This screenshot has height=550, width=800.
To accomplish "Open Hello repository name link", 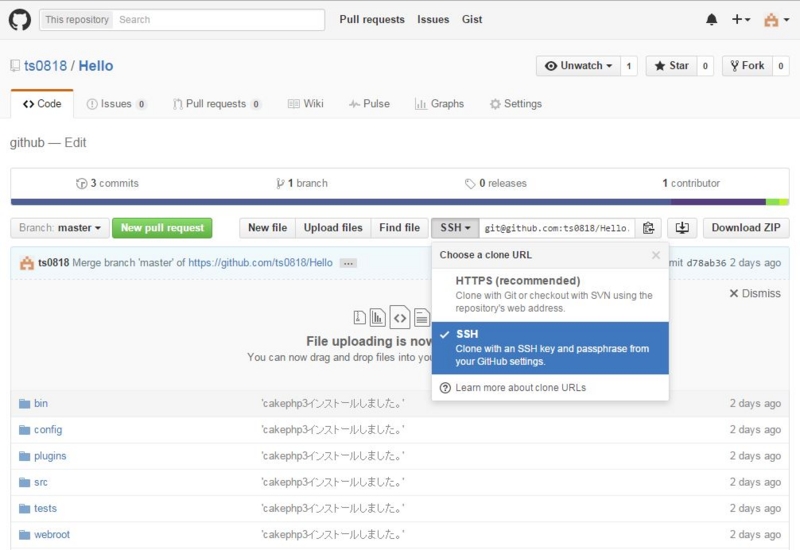I will click(96, 66).
